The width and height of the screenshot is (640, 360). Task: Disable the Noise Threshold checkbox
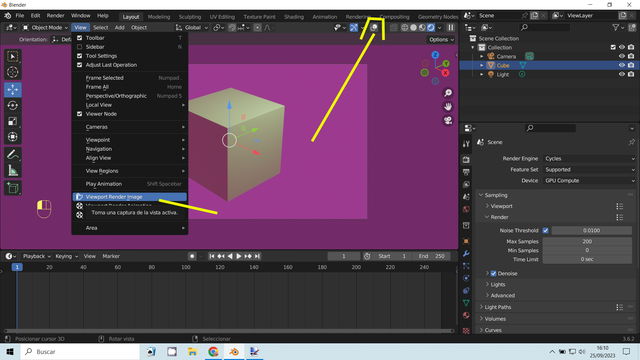pyautogui.click(x=546, y=230)
